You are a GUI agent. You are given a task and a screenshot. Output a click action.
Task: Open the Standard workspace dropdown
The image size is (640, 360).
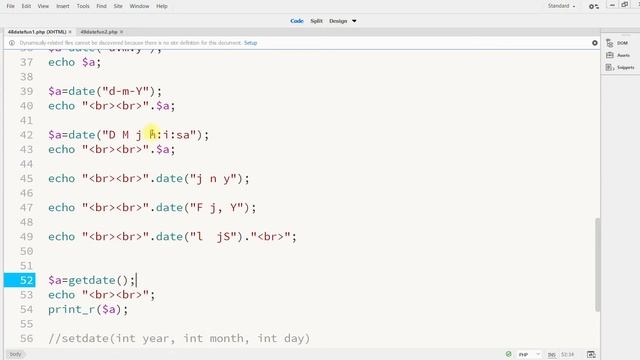(x=561, y=6)
